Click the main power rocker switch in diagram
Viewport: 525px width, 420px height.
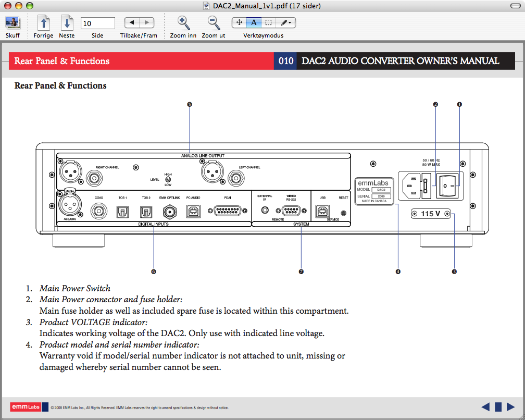(x=448, y=186)
